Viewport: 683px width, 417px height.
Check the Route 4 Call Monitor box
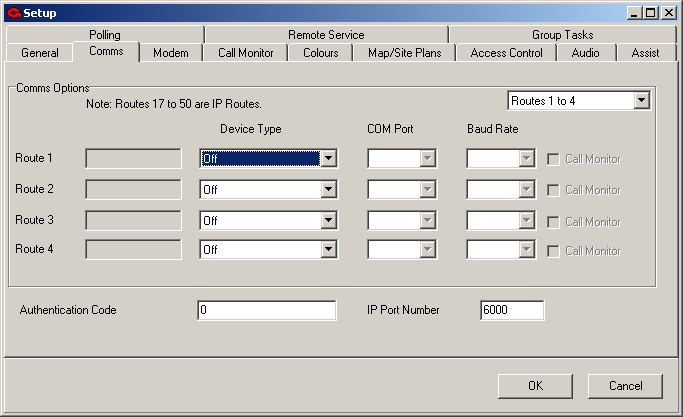tap(554, 251)
